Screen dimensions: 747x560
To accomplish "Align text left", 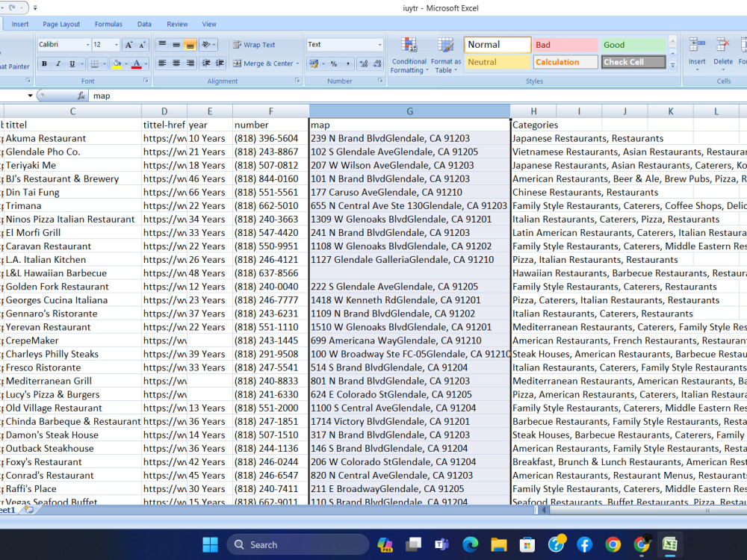I will pos(162,63).
